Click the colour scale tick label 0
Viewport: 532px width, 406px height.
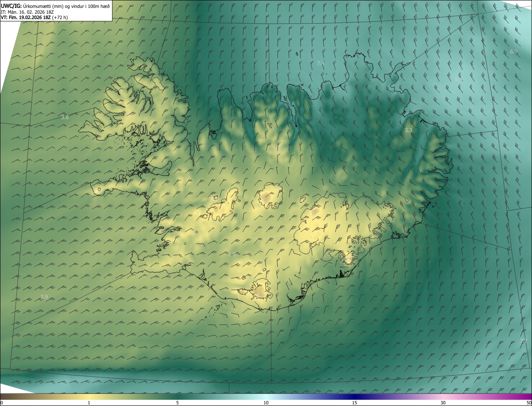[2, 403]
